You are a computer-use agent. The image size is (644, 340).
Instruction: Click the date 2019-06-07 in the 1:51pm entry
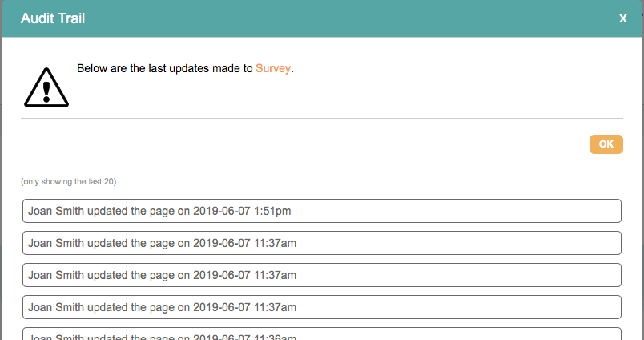(222, 211)
